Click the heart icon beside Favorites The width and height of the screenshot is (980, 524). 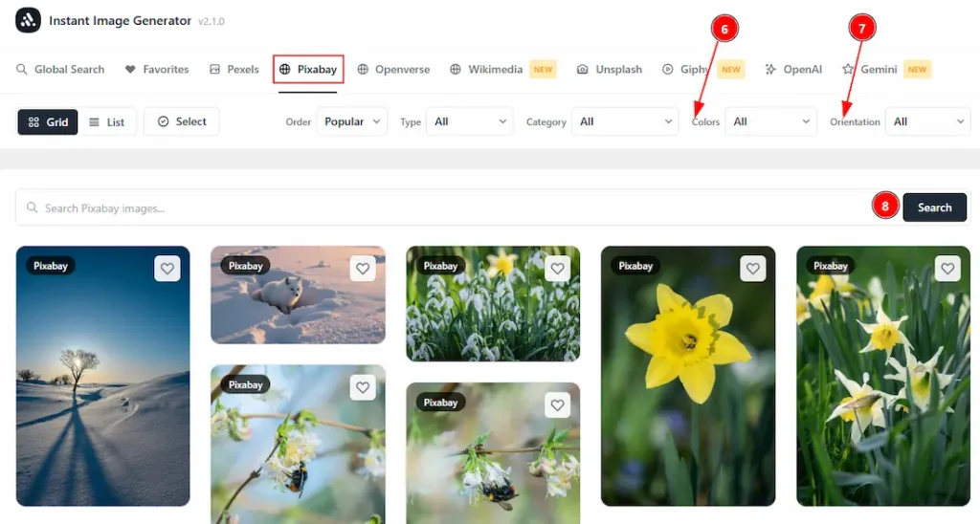click(x=130, y=70)
